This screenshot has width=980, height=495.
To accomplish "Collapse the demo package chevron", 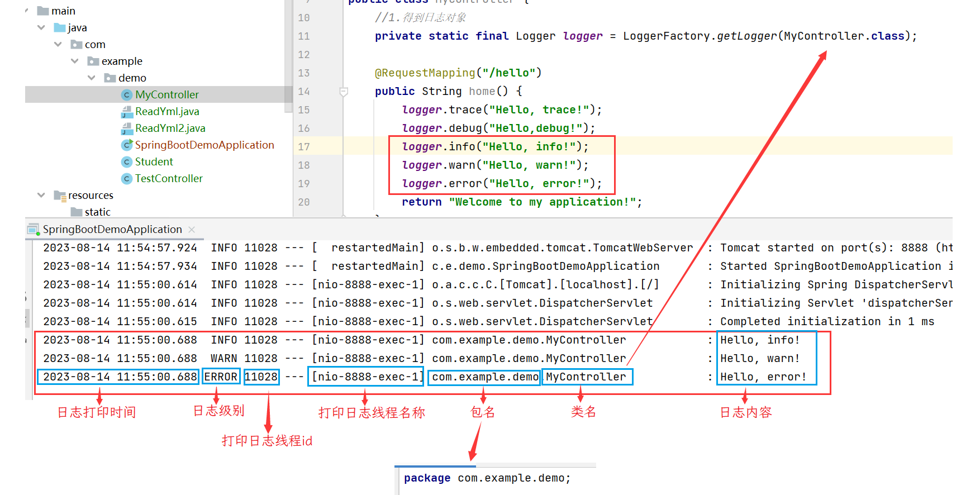I will [92, 78].
